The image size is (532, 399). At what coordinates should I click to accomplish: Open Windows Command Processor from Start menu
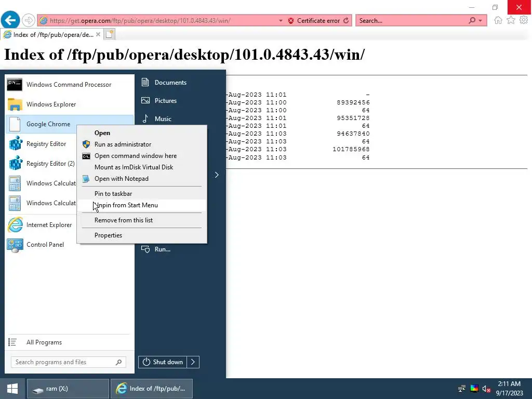(x=70, y=85)
